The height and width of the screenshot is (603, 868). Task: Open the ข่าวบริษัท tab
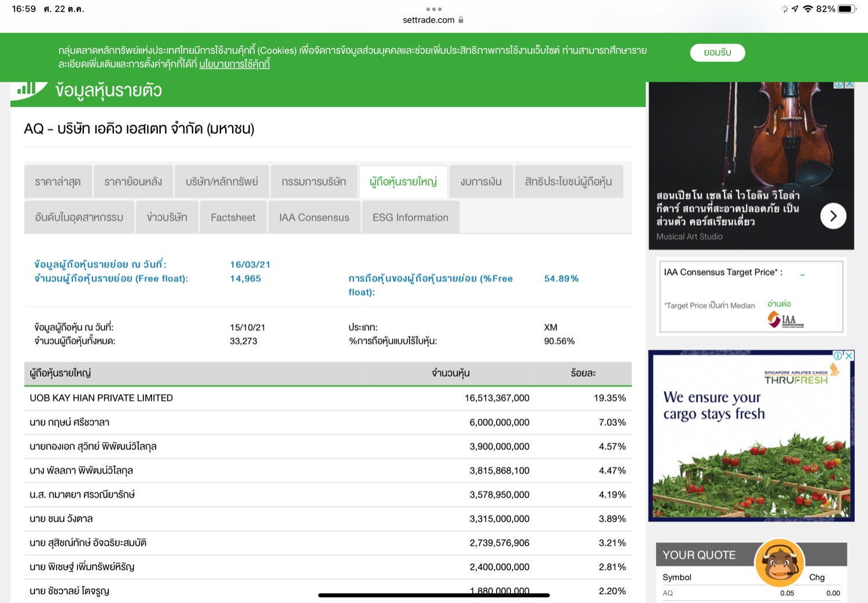point(167,218)
